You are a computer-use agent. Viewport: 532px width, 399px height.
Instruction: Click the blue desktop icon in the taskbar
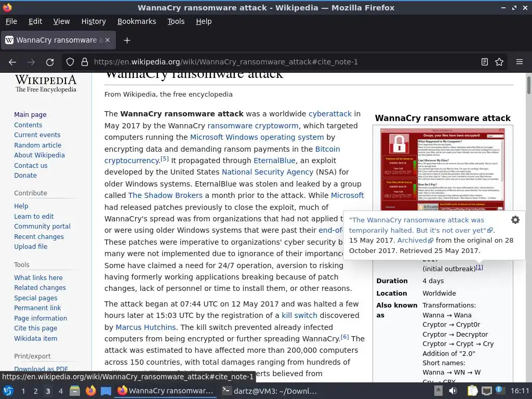(x=106, y=391)
